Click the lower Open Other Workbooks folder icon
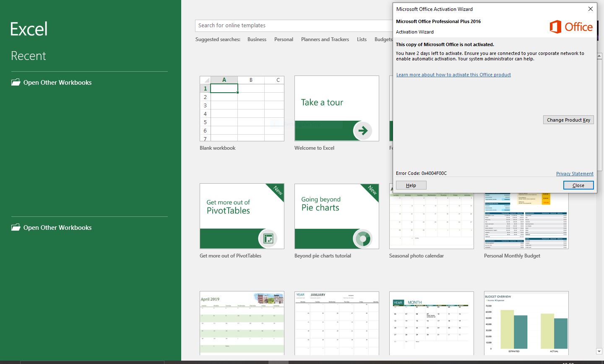 coord(16,227)
